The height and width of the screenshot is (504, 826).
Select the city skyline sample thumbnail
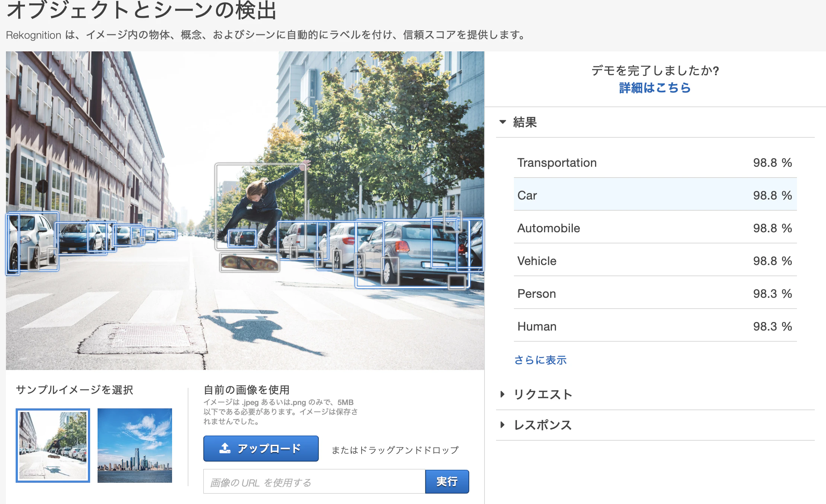(135, 446)
